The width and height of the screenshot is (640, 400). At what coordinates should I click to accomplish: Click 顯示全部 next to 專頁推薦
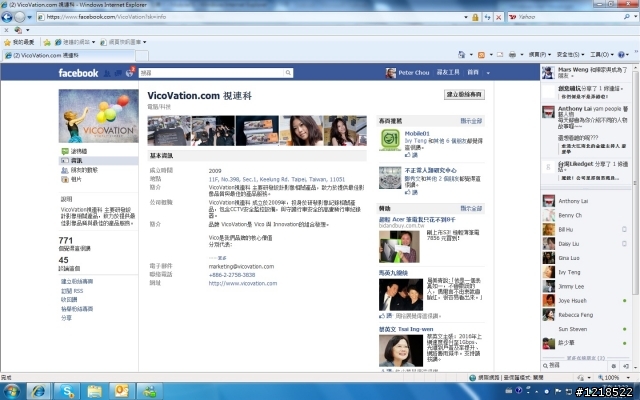tap(471, 121)
